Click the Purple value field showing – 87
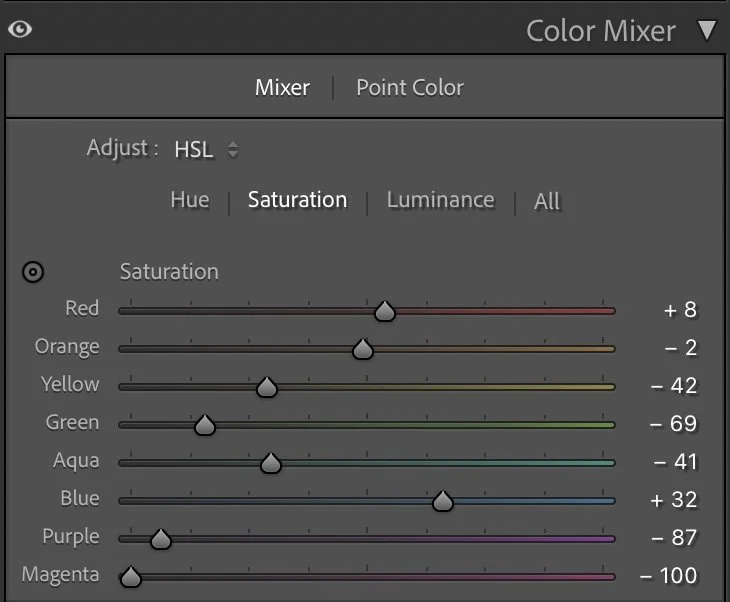This screenshot has width=730, height=602. click(674, 538)
